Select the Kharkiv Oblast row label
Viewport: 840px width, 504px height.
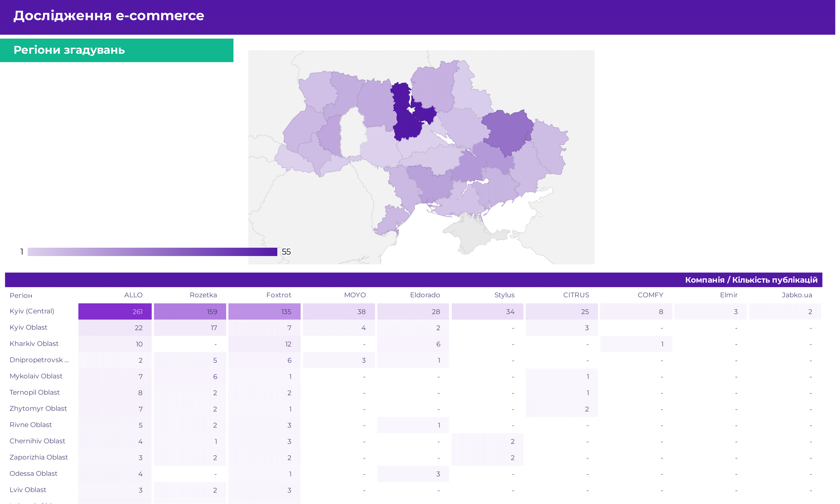pyautogui.click(x=34, y=344)
